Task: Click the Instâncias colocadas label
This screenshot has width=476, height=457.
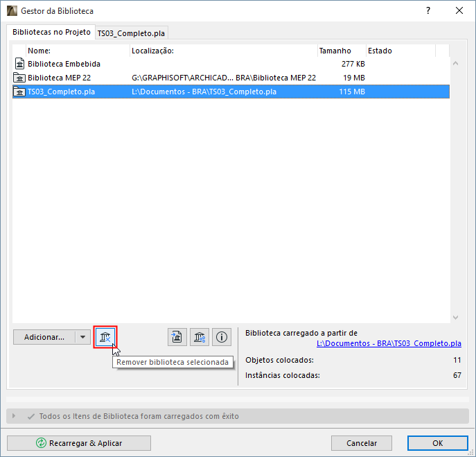Action: 283,375
